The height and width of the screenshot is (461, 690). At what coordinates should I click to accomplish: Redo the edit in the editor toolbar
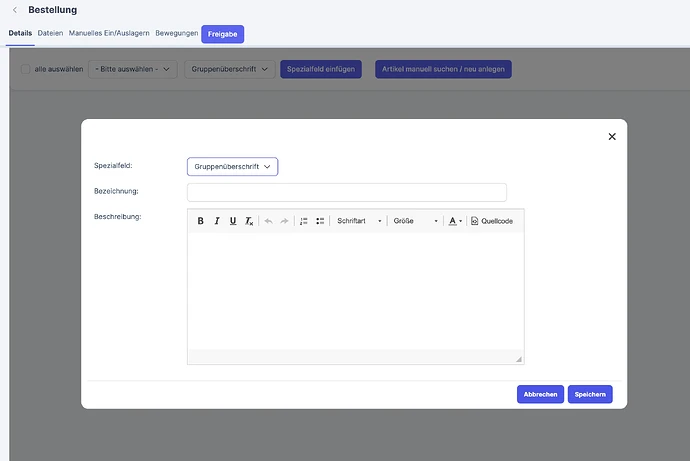point(284,221)
